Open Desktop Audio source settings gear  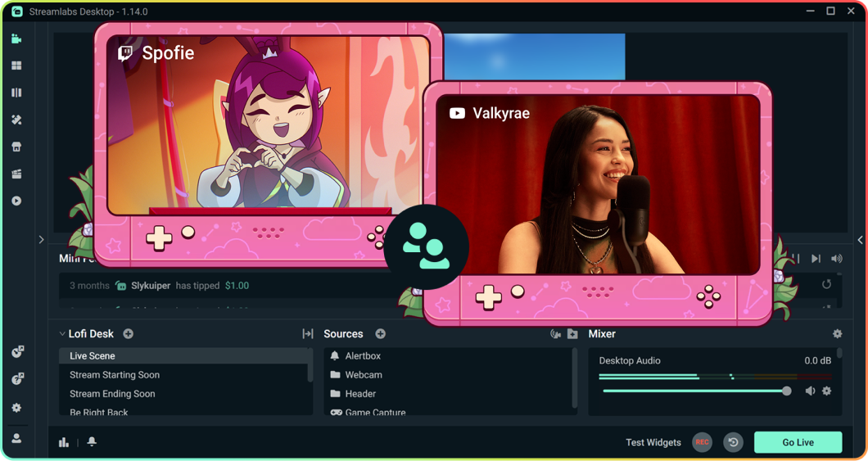click(826, 391)
